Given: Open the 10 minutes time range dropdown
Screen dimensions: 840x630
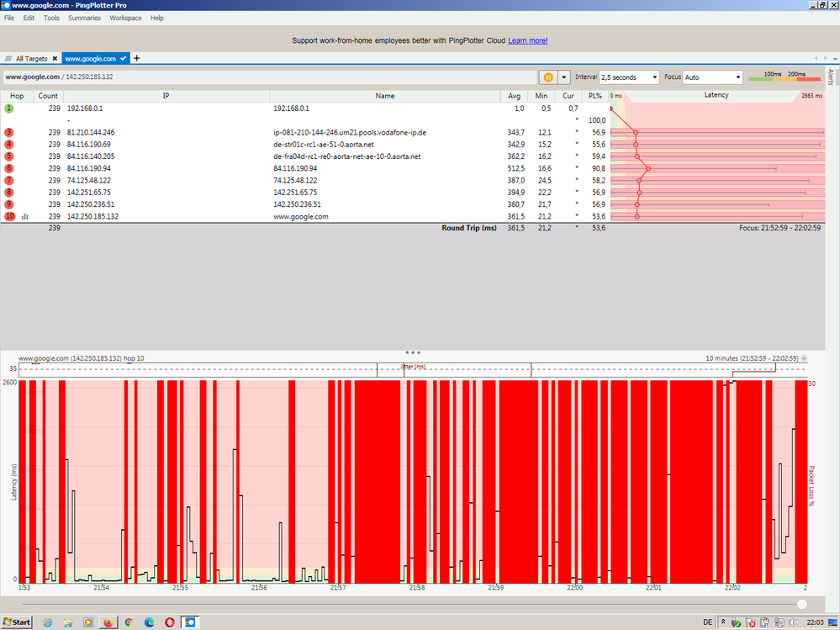Looking at the screenshot, I should click(x=803, y=357).
